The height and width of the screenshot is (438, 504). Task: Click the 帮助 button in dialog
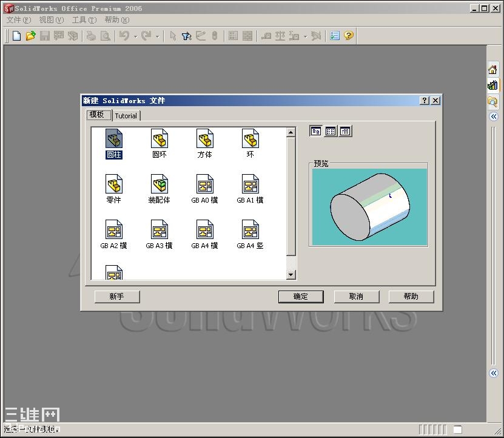(411, 297)
